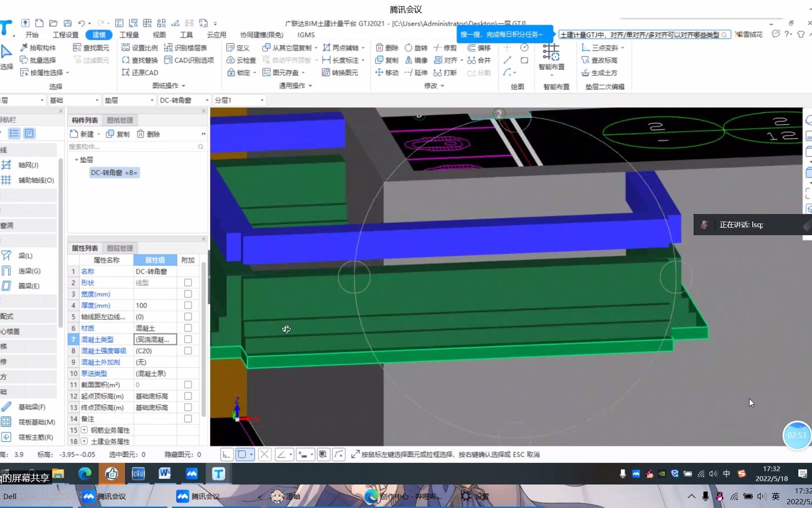The height and width of the screenshot is (508, 812).
Task: Open the 基础 category dropdown
Action: (x=74, y=100)
